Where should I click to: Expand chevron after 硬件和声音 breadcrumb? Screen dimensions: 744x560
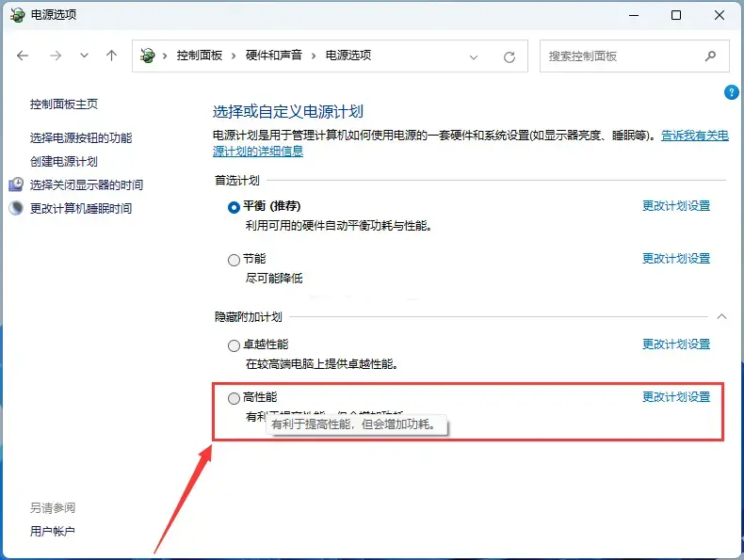click(x=314, y=56)
